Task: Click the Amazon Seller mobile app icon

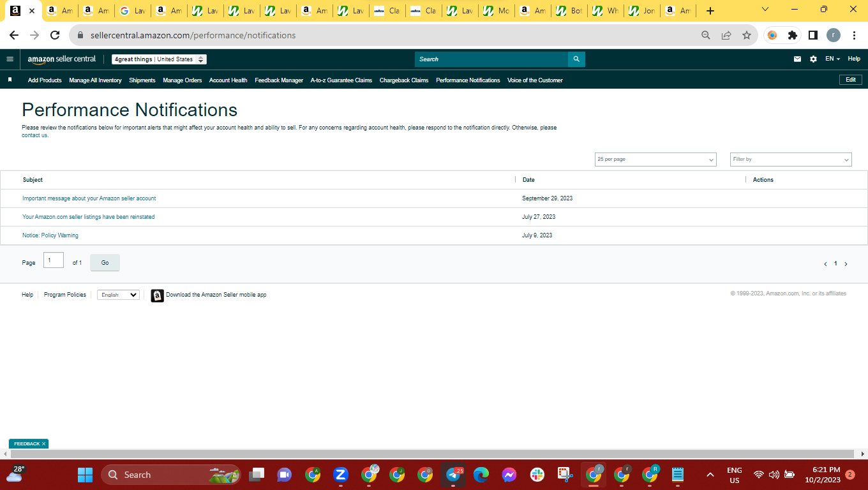Action: [x=157, y=295]
